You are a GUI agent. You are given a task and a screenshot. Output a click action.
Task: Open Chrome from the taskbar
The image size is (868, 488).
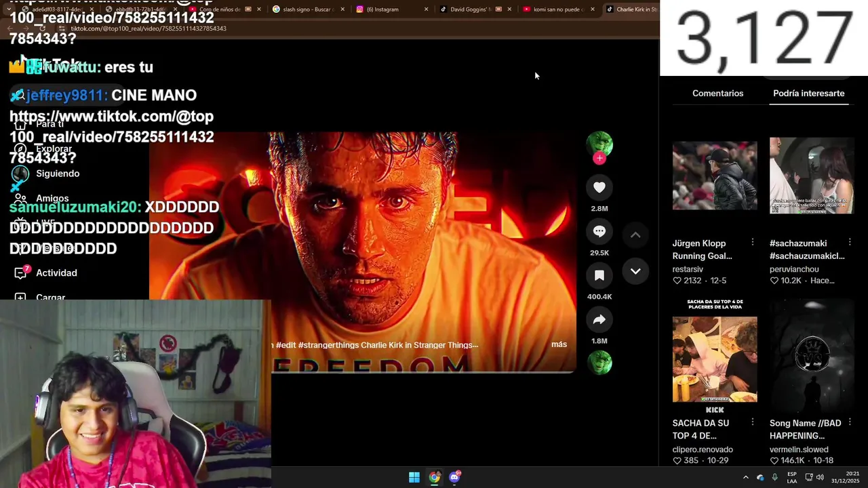pyautogui.click(x=435, y=477)
